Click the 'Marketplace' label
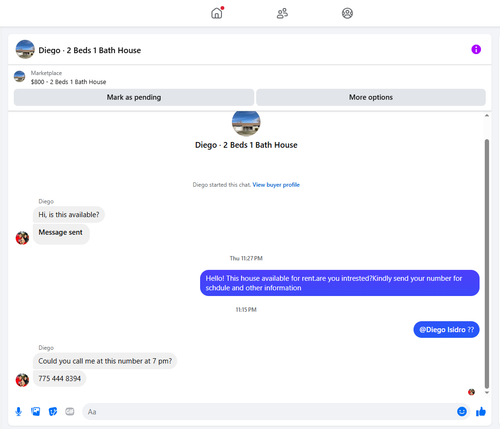Image resolution: width=500 pixels, height=429 pixels. point(46,73)
